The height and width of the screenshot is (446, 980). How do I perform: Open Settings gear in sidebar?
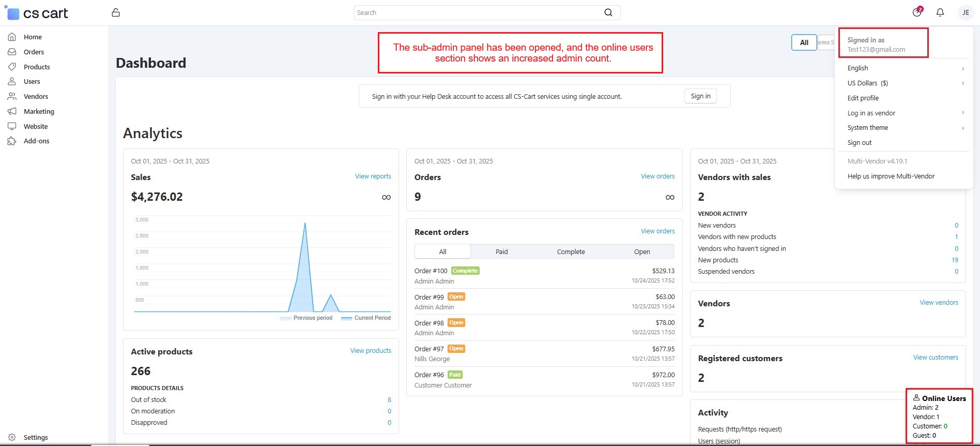point(12,437)
